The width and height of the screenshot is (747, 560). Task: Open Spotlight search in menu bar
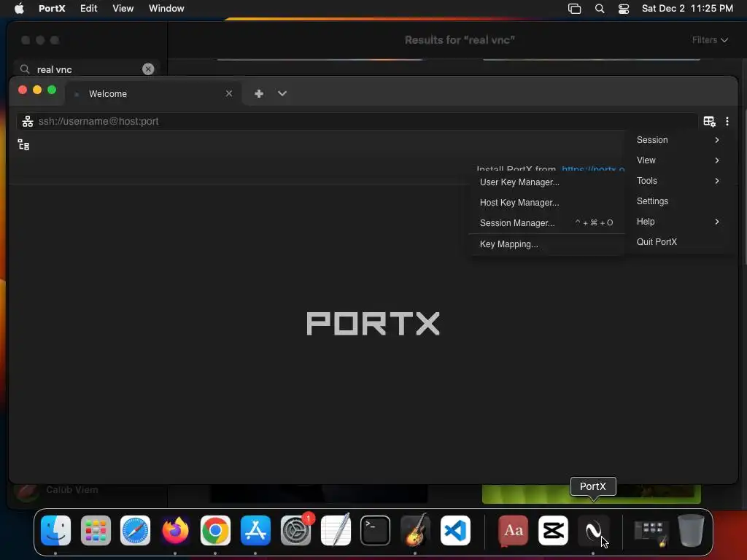[x=600, y=9]
